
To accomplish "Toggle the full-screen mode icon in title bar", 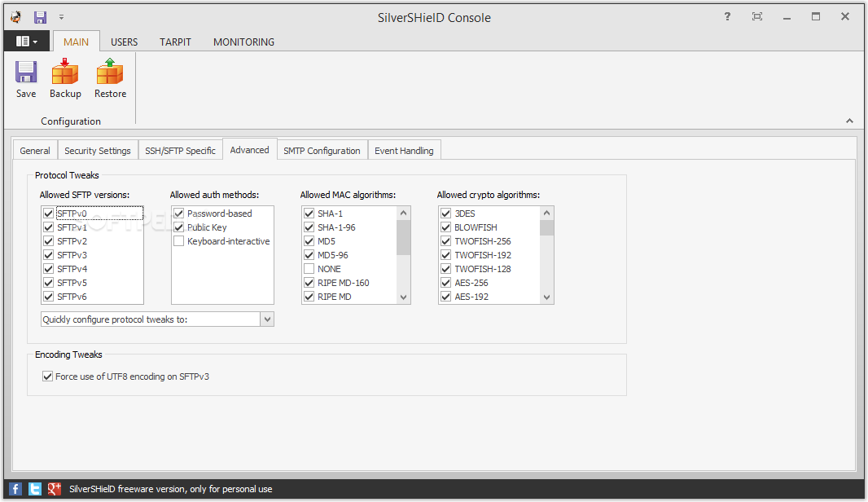I will point(756,16).
